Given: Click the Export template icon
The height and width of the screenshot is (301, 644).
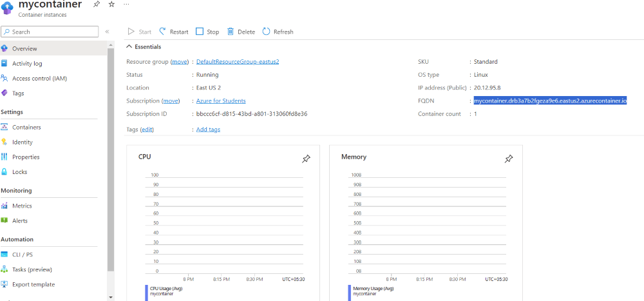Looking at the screenshot, I should 4,284.
